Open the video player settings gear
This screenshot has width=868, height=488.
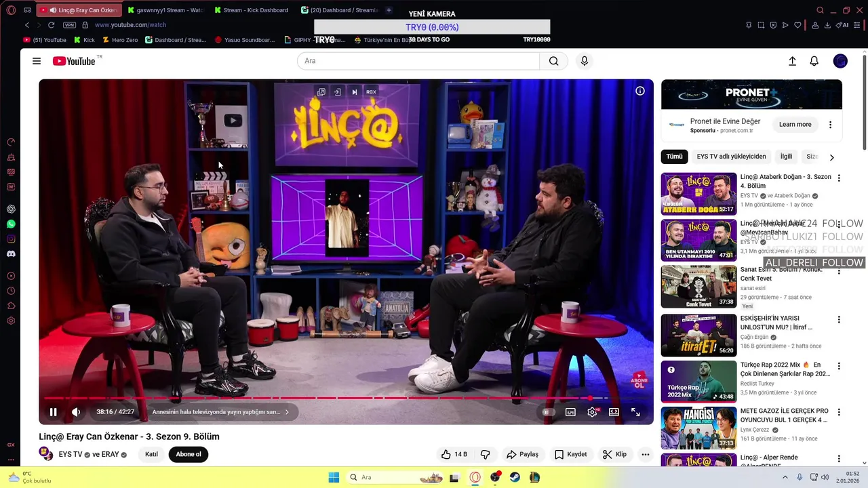[x=592, y=412]
